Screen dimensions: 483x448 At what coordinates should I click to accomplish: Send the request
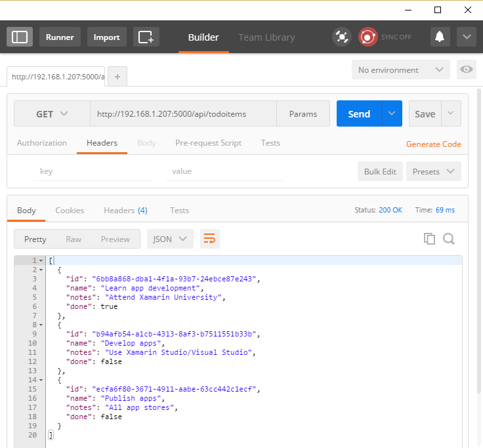(x=359, y=114)
